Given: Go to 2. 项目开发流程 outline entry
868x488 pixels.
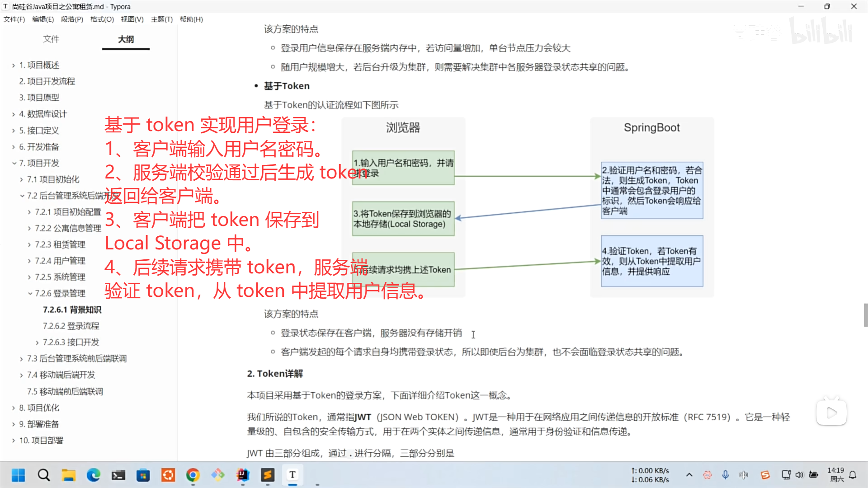Looking at the screenshot, I should (47, 81).
